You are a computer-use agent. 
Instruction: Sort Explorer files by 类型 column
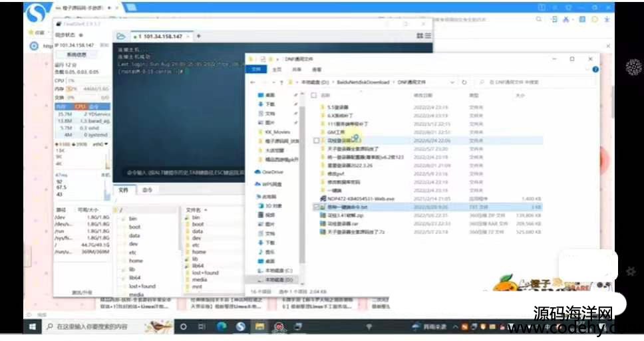click(x=474, y=95)
